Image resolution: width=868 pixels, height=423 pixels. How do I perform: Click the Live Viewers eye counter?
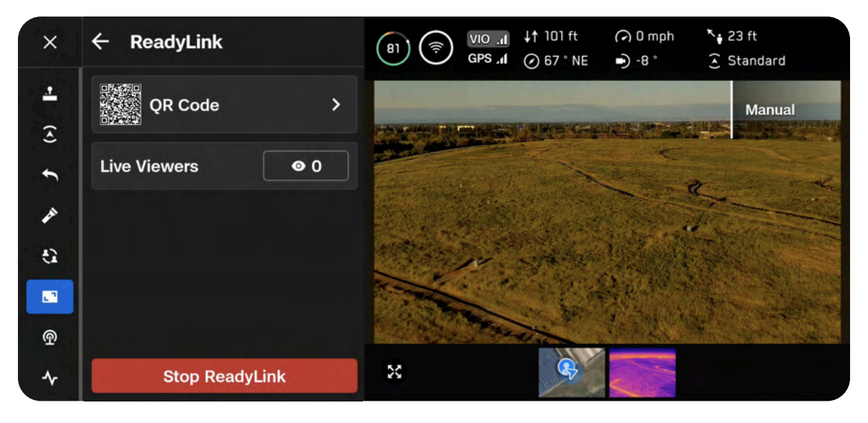pos(306,166)
